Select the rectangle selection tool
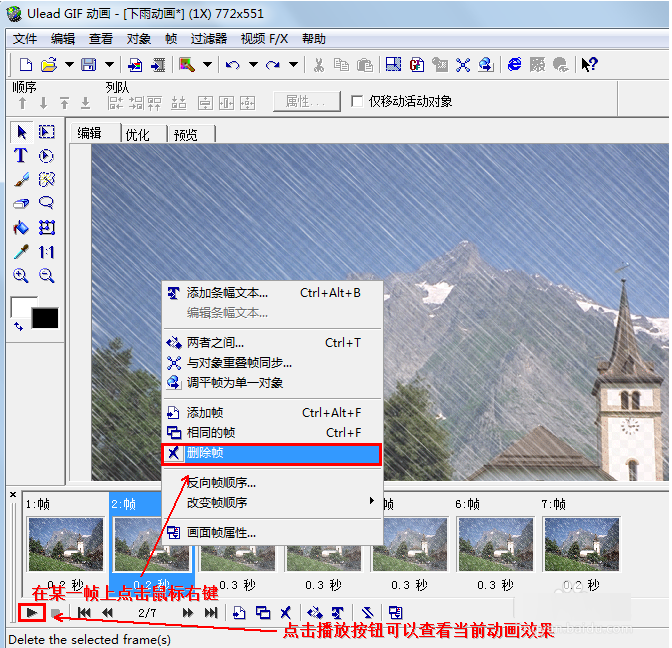The image size is (672, 648). pos(47,132)
